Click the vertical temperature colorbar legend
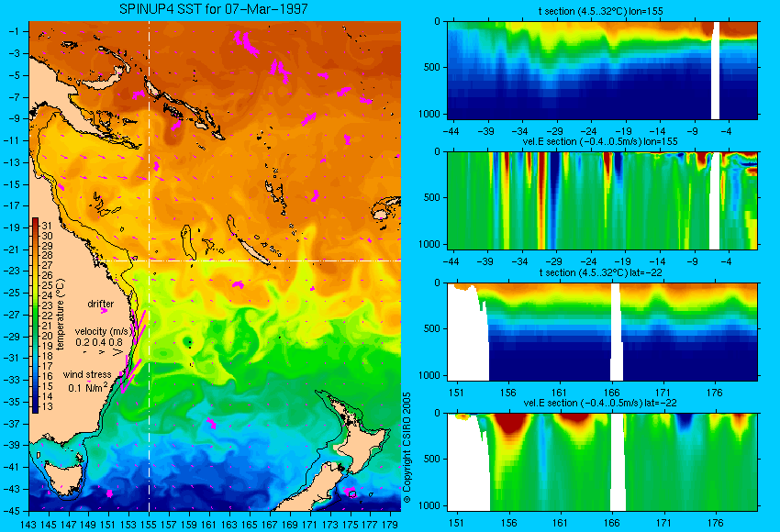 [35, 316]
